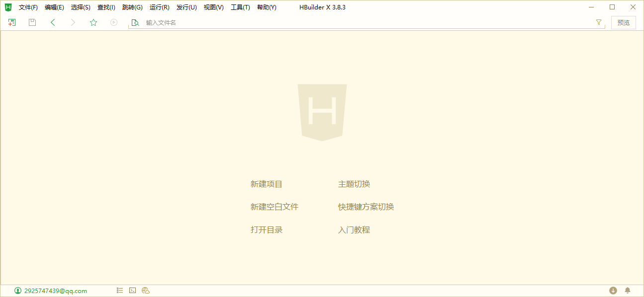Image resolution: width=644 pixels, height=297 pixels.
Task: Open the 运行(R) menu
Action: (159, 7)
